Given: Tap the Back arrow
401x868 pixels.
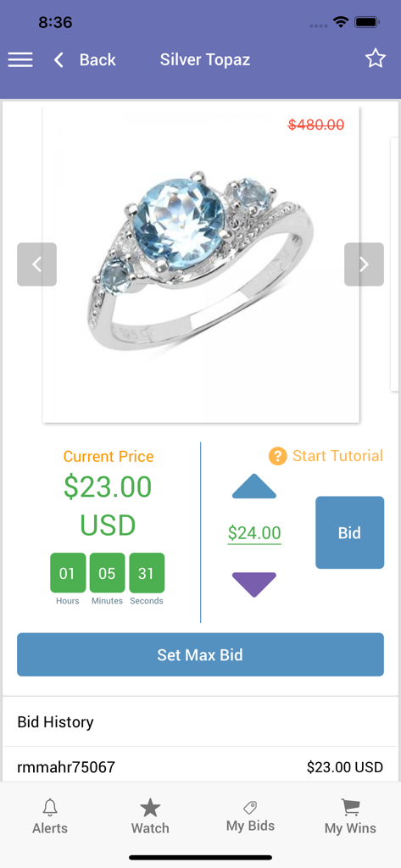Looking at the screenshot, I should [58, 60].
